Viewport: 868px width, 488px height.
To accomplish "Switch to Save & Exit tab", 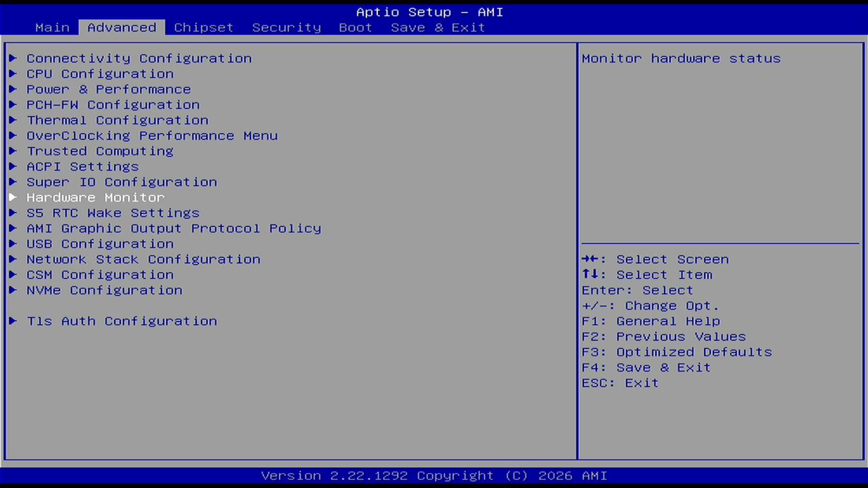I will 438,27.
